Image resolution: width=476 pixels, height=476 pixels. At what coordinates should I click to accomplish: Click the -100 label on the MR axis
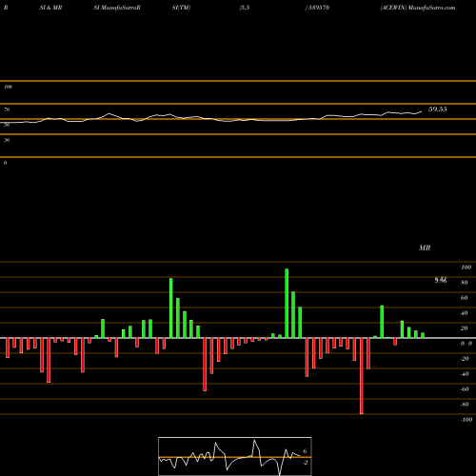[466, 420]
